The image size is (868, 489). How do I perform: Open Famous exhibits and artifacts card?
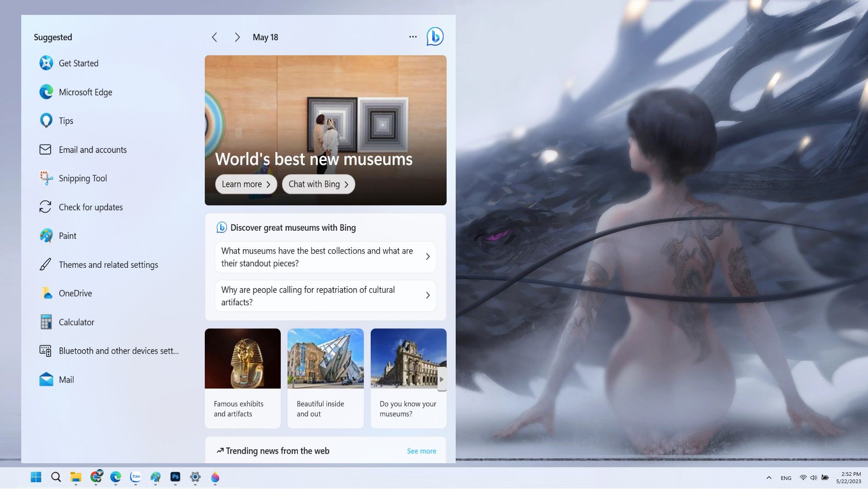click(243, 378)
